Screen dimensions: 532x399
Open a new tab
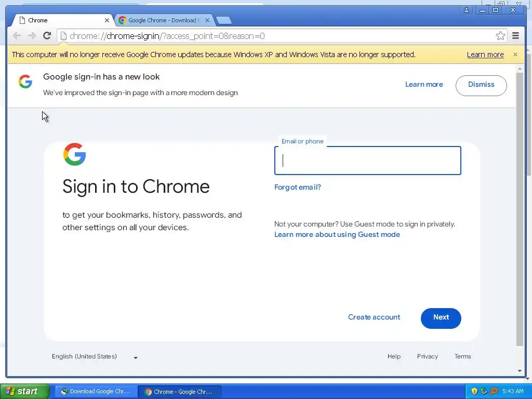click(224, 20)
